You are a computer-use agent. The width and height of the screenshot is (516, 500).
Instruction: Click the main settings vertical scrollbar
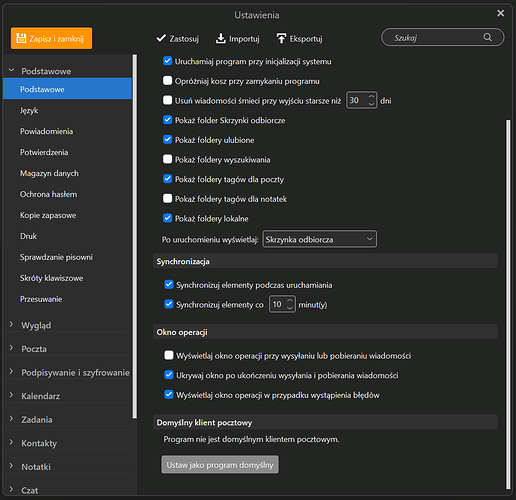click(x=508, y=303)
